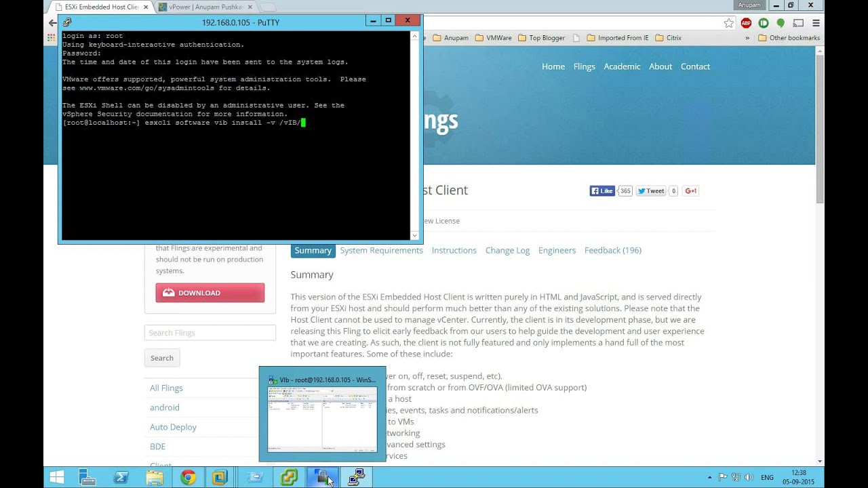Image resolution: width=868 pixels, height=488 pixels.
Task: Open the volume speaker tray icon
Action: (x=749, y=478)
